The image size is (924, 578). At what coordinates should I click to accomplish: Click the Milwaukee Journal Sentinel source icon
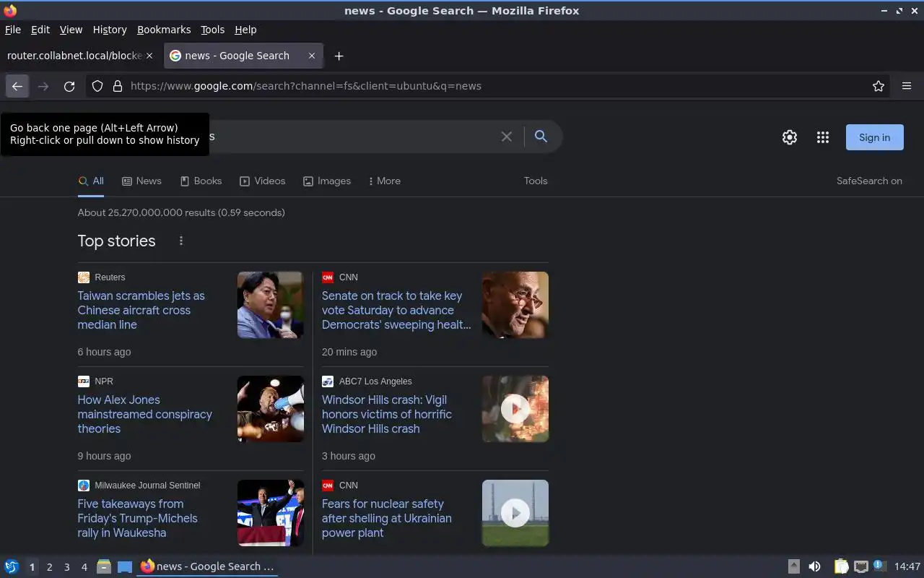[x=84, y=486]
